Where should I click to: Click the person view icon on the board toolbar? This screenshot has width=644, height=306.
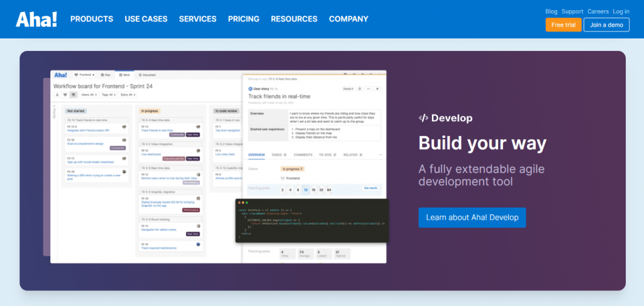57,94
